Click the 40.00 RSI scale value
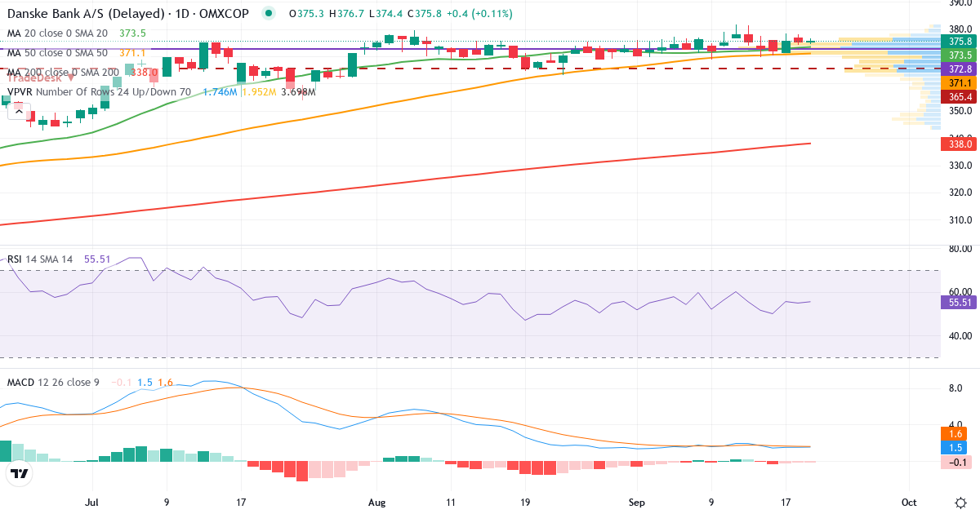This screenshot has height=514, width=980. click(960, 335)
